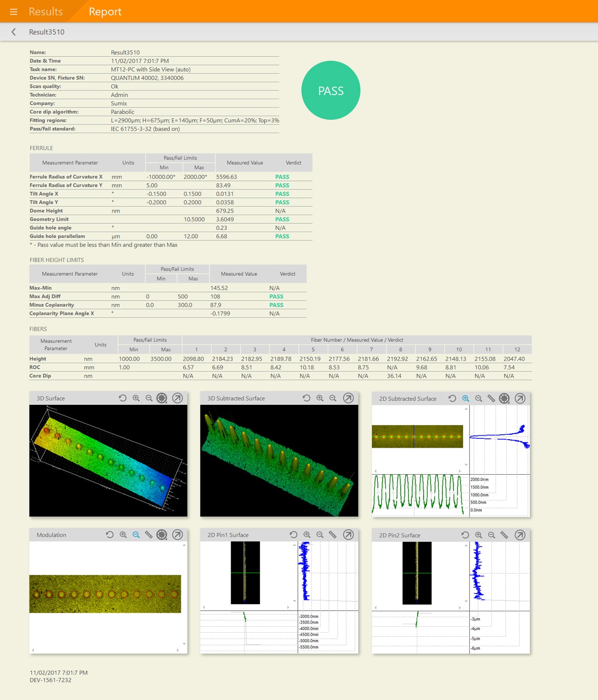Image resolution: width=598 pixels, height=700 pixels.
Task: Expand 3D Surface panel to full view
Action: pyautogui.click(x=177, y=398)
